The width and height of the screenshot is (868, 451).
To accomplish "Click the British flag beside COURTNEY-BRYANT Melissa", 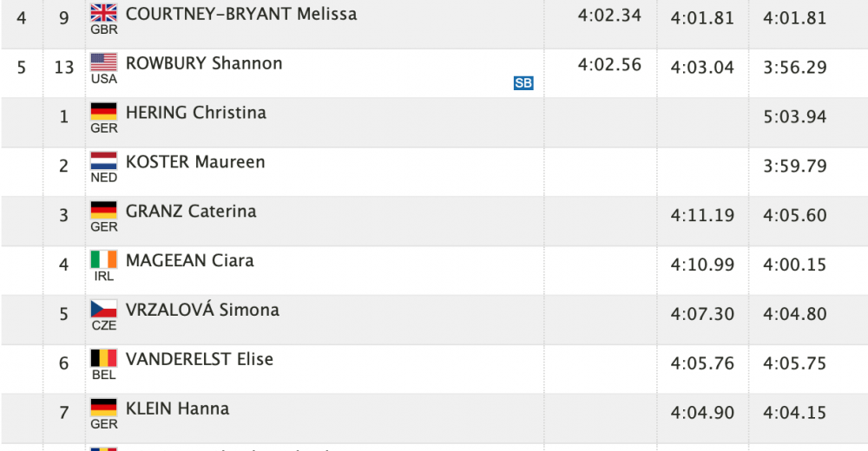I will coord(103,13).
